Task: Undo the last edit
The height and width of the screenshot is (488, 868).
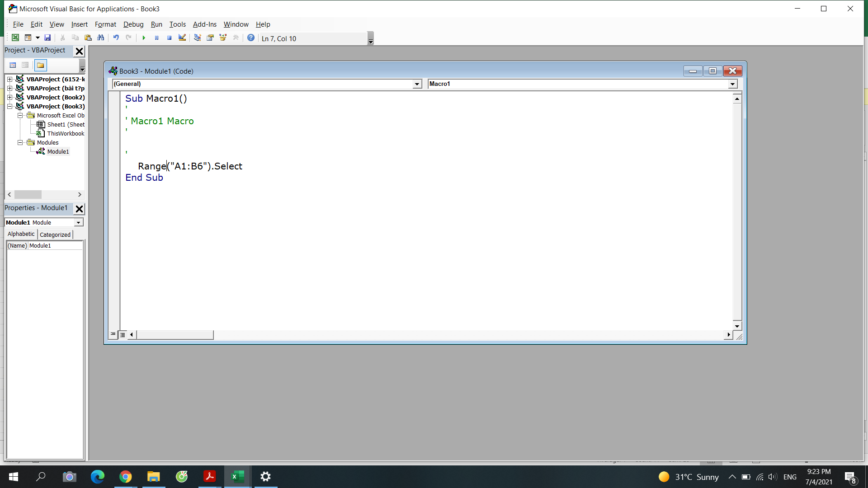Action: [x=116, y=38]
